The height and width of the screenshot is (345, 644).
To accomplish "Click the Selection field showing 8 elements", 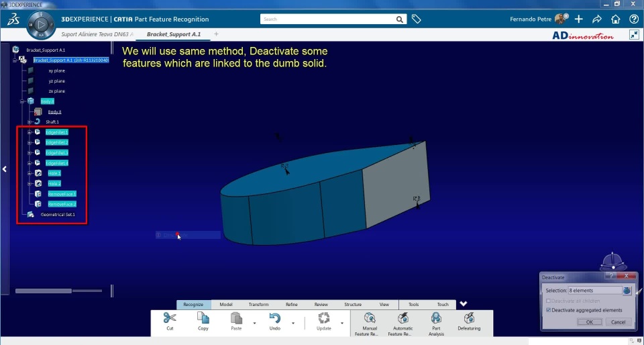I will point(595,291).
